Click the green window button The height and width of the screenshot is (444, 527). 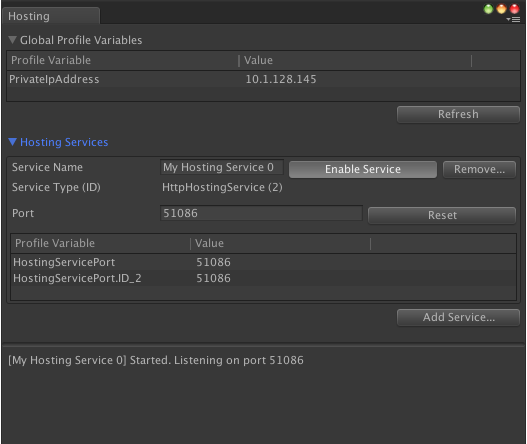tap(488, 9)
